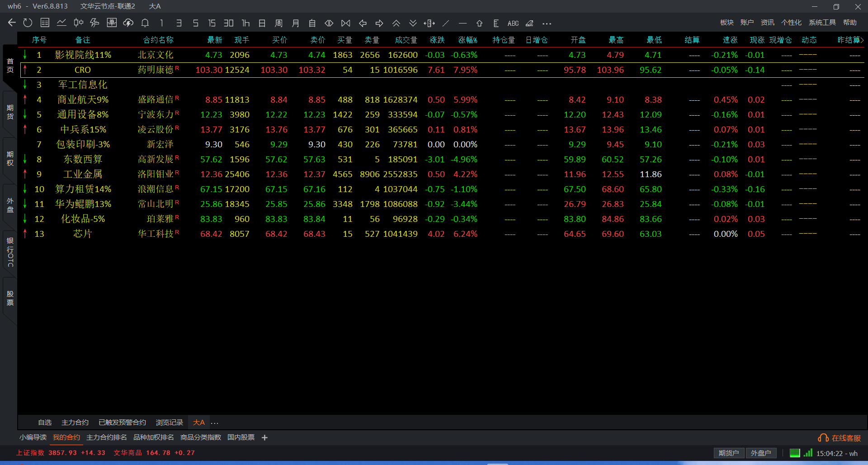Open the 资讯 menu

coord(768,23)
